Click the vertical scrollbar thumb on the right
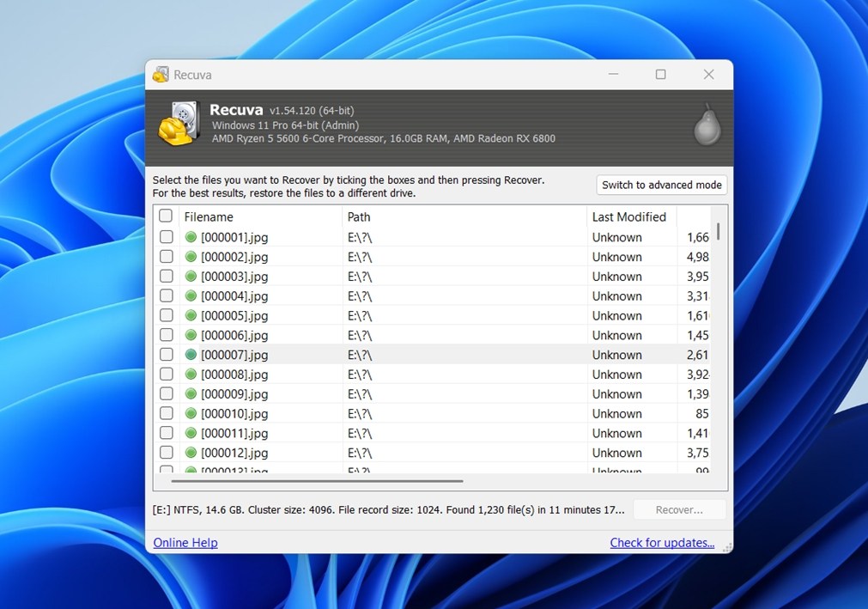 (x=719, y=232)
